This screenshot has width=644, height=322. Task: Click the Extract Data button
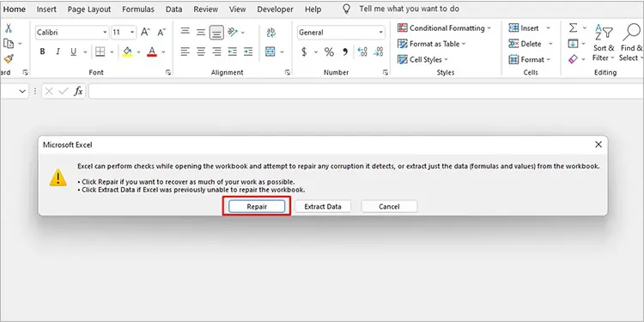pos(323,207)
